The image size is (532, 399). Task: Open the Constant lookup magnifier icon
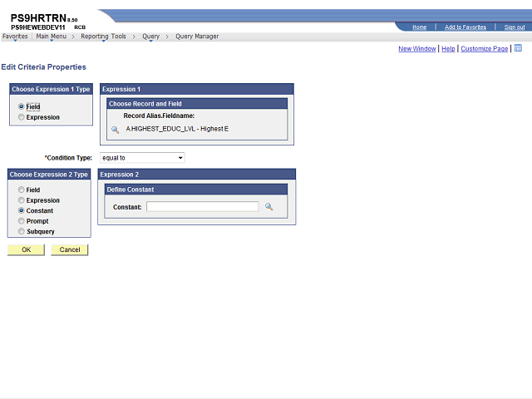[x=269, y=207]
